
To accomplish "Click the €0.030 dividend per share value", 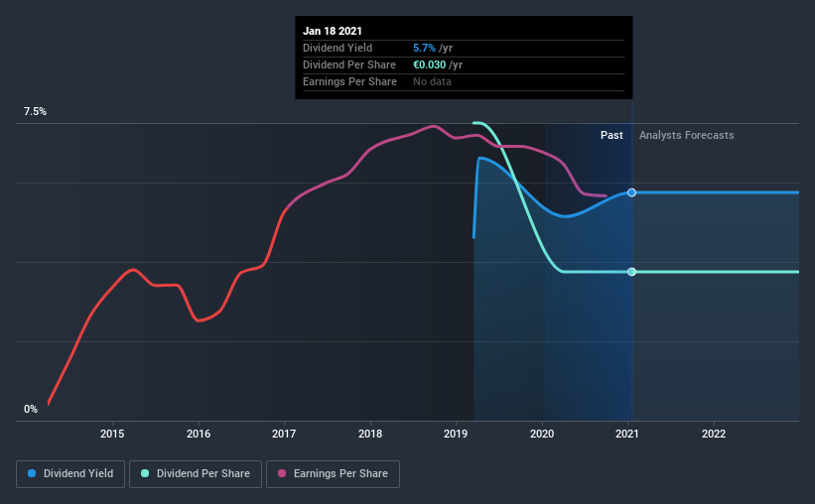I will tap(429, 64).
